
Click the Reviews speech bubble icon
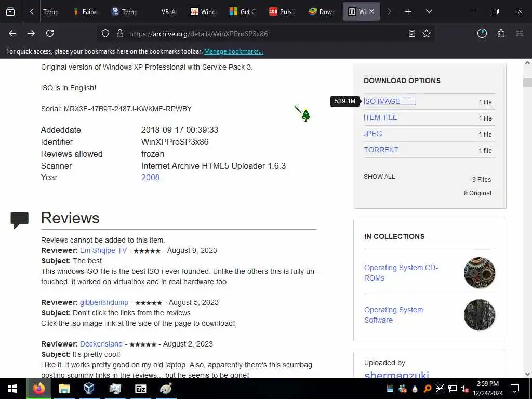19,220
